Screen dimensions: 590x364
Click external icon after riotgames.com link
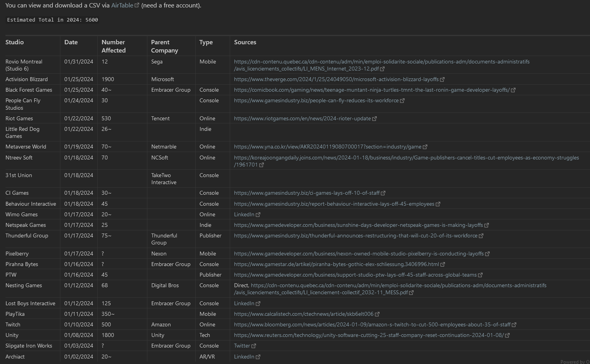pos(374,119)
